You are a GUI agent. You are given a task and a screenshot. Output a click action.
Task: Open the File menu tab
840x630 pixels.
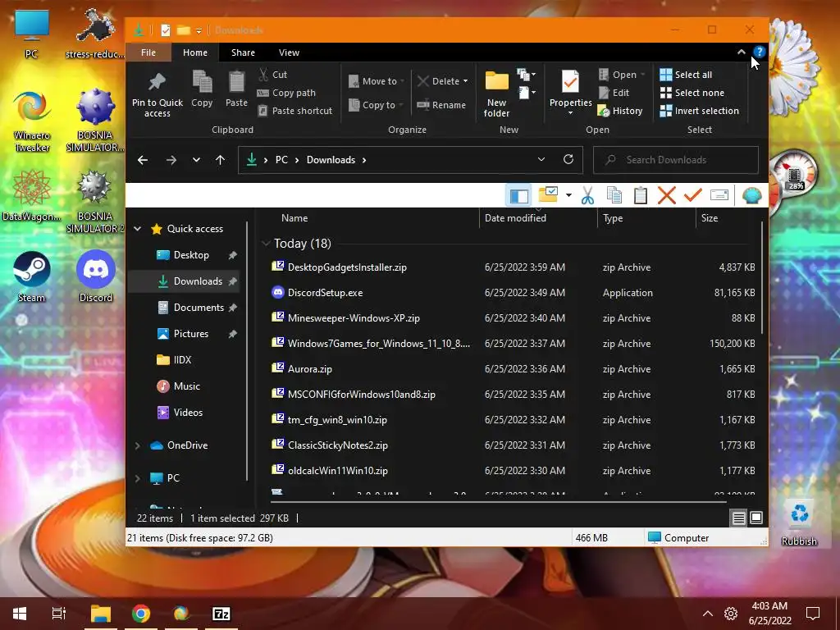tap(148, 52)
